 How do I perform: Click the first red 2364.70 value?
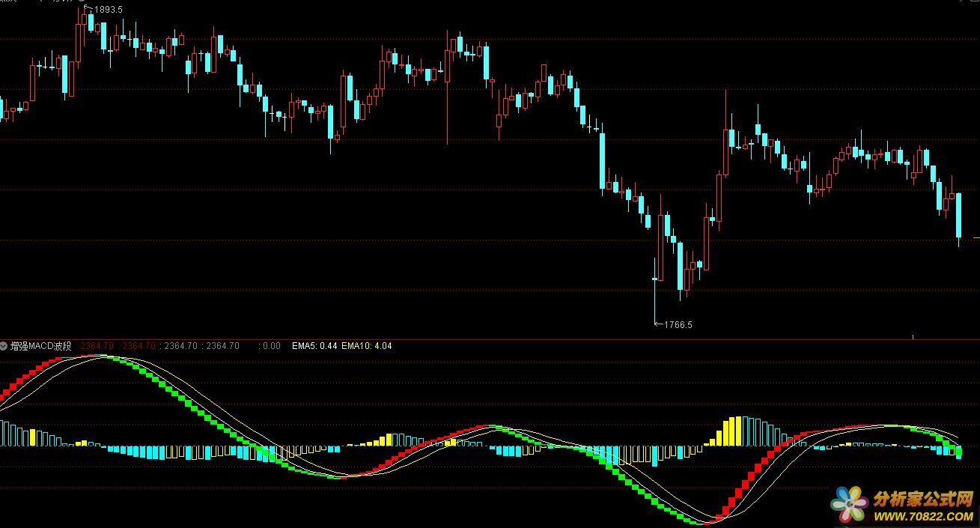tap(97, 346)
